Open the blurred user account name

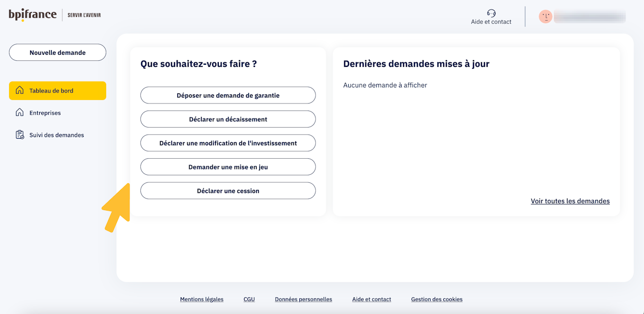click(590, 17)
